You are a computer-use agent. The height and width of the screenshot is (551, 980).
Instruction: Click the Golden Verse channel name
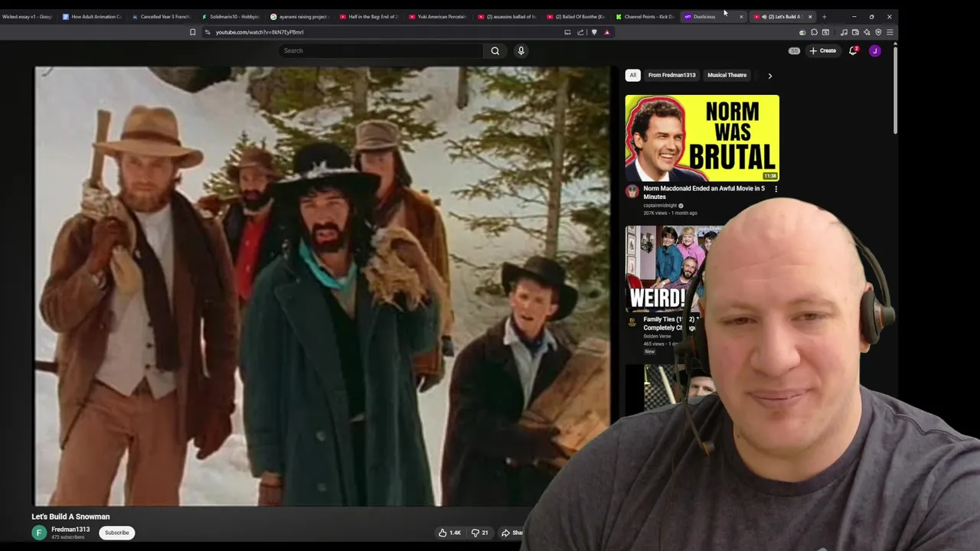[x=657, y=336]
